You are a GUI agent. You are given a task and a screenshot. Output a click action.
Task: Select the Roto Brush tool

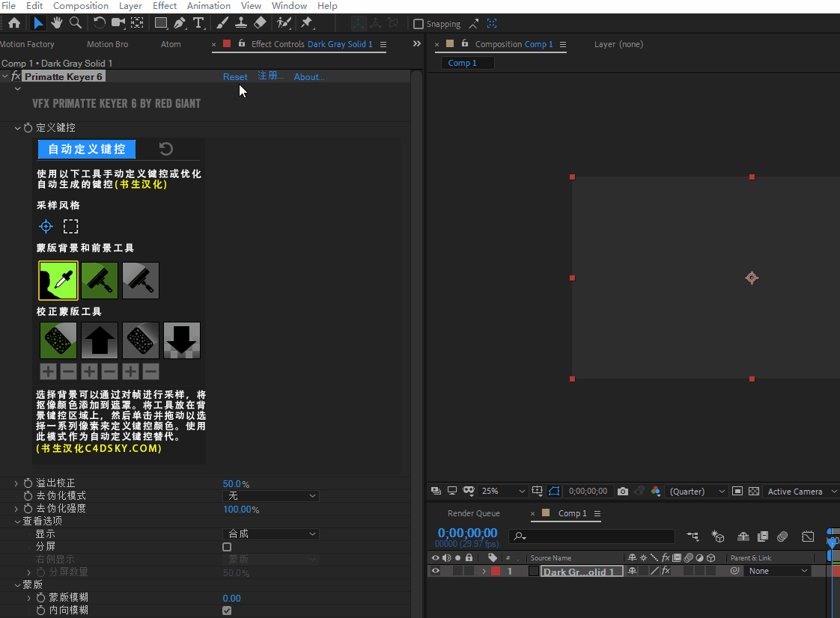coord(284,23)
